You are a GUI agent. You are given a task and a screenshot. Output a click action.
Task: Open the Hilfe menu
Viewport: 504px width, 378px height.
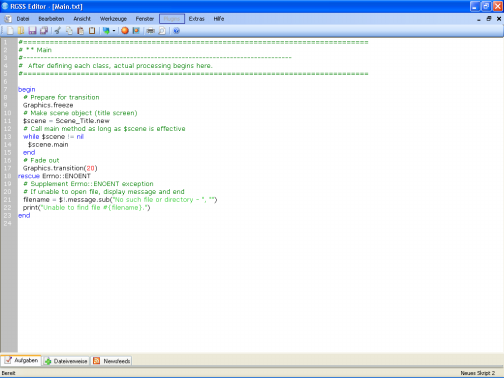(x=219, y=19)
